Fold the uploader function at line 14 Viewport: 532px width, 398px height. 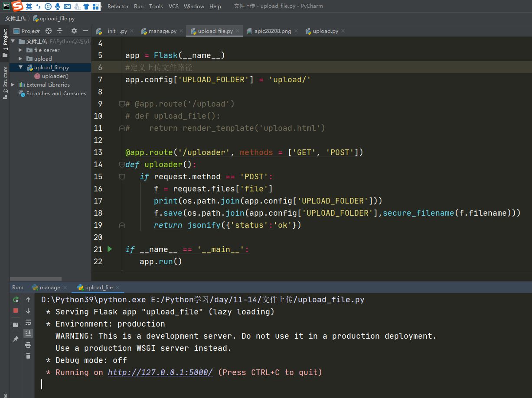click(x=122, y=165)
